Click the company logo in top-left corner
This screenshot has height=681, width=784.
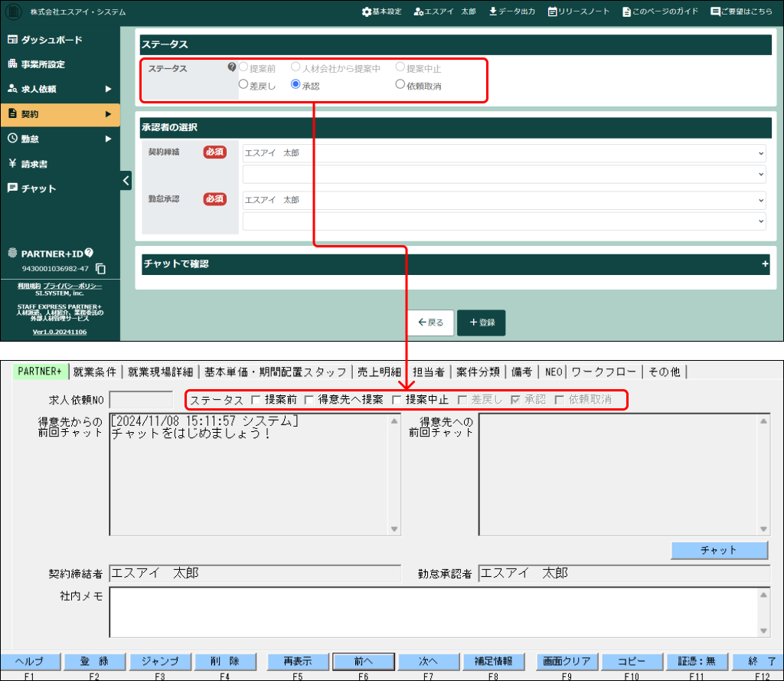[14, 11]
